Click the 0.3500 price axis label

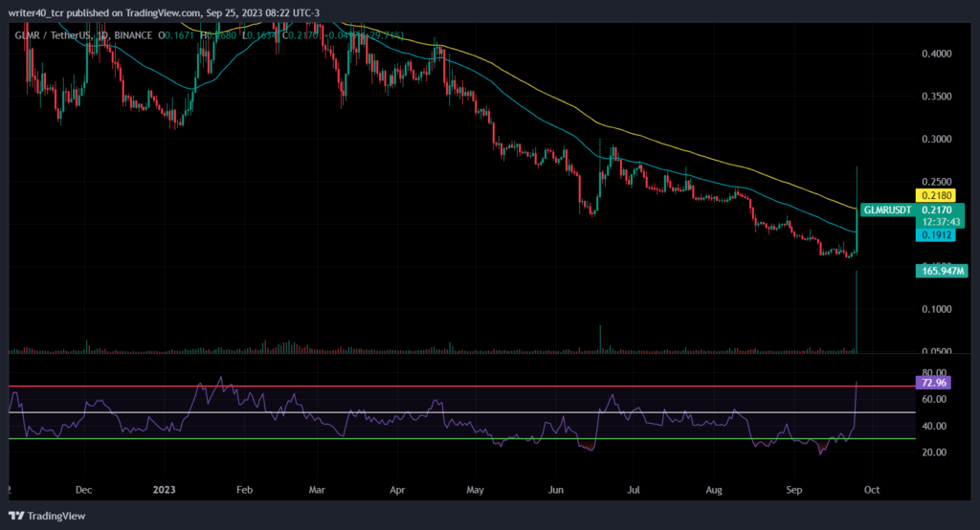coord(936,97)
